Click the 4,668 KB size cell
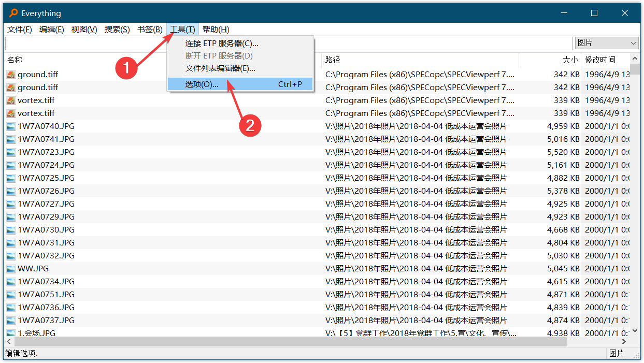The image size is (644, 363). (x=563, y=229)
